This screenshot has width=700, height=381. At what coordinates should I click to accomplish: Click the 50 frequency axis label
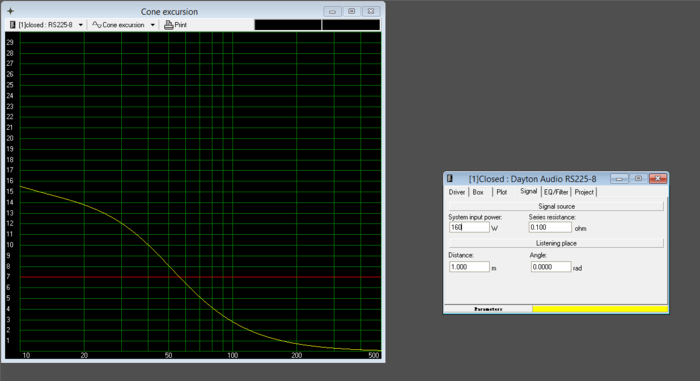click(168, 356)
